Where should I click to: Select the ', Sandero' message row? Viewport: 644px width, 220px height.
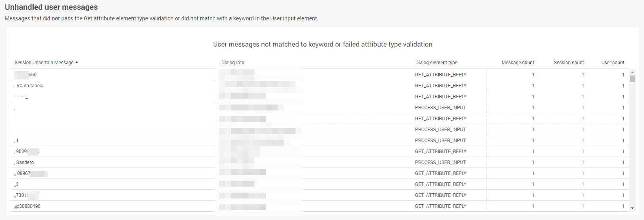tap(319, 162)
